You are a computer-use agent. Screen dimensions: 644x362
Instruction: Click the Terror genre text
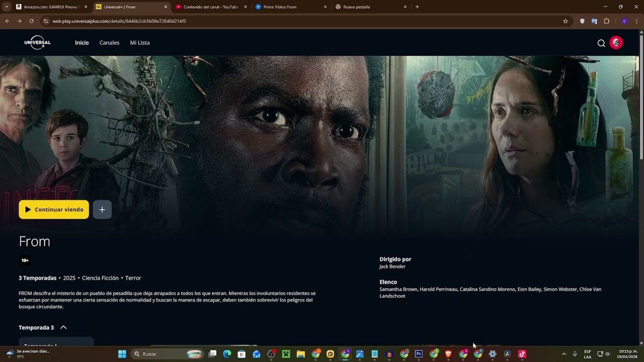tap(133, 278)
